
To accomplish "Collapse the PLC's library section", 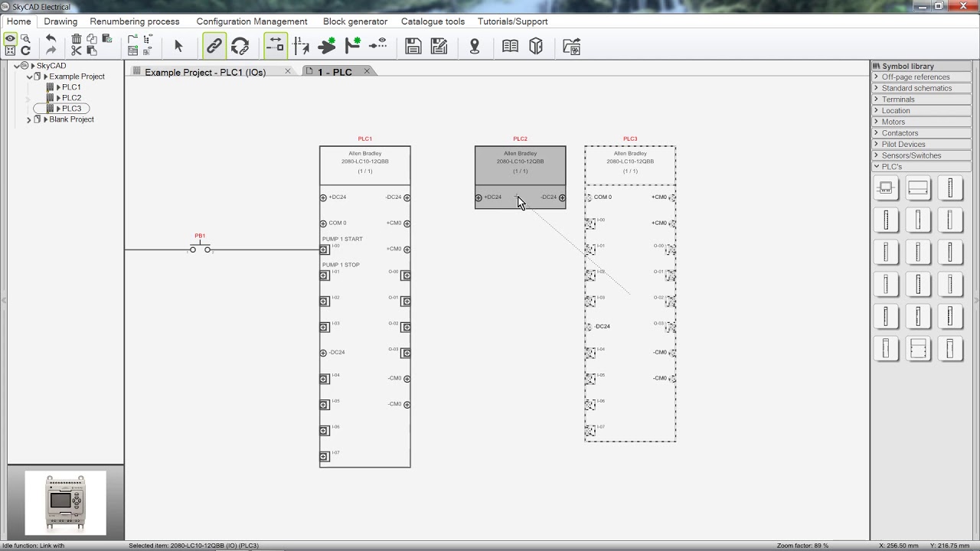I will point(923,167).
